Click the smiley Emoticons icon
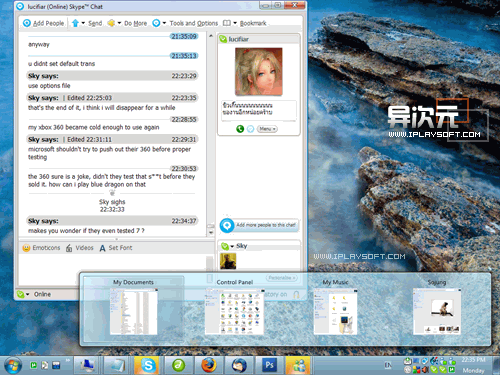 [x=26, y=248]
